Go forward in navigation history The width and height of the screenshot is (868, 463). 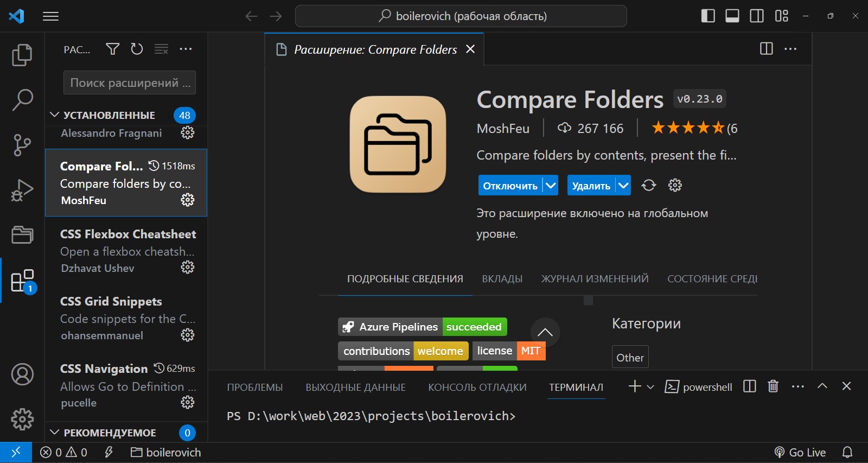[276, 16]
